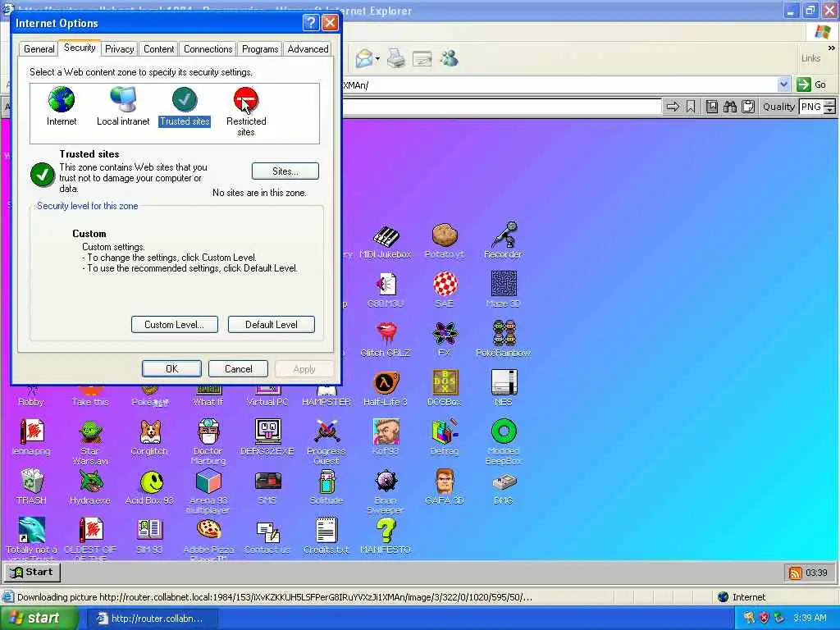The image size is (840, 630).
Task: Click the Custom Level... button
Action: pos(174,324)
